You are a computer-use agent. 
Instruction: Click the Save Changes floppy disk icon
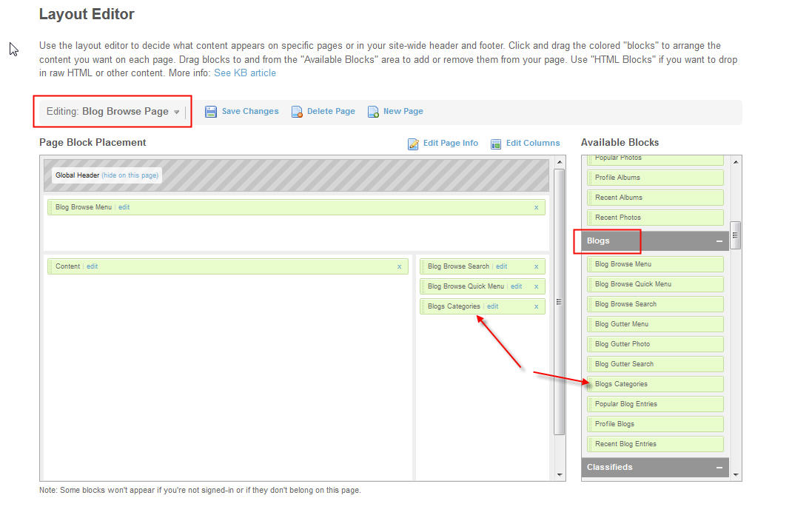coord(211,112)
